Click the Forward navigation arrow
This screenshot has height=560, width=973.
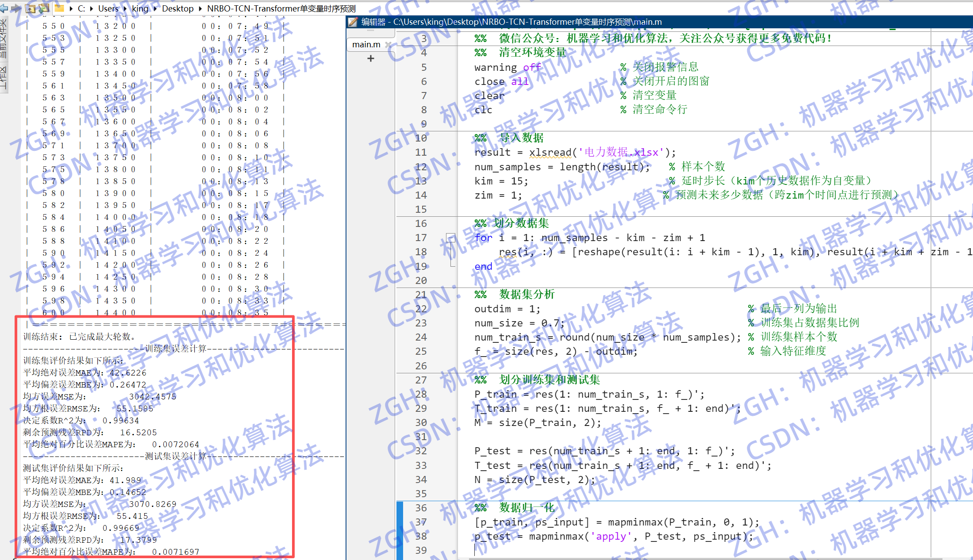click(x=16, y=8)
